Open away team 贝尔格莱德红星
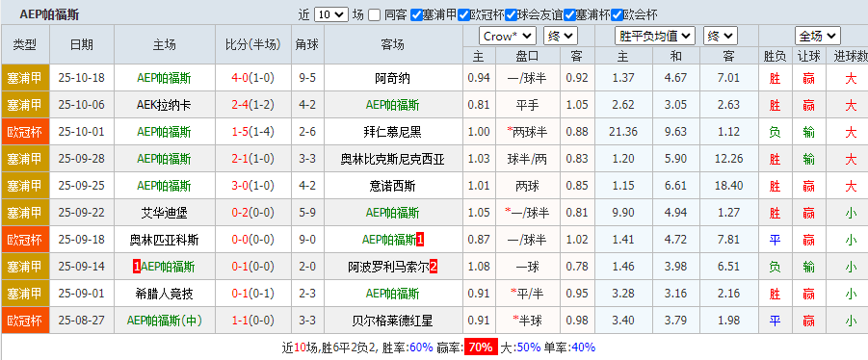868x360 pixels. 392,321
